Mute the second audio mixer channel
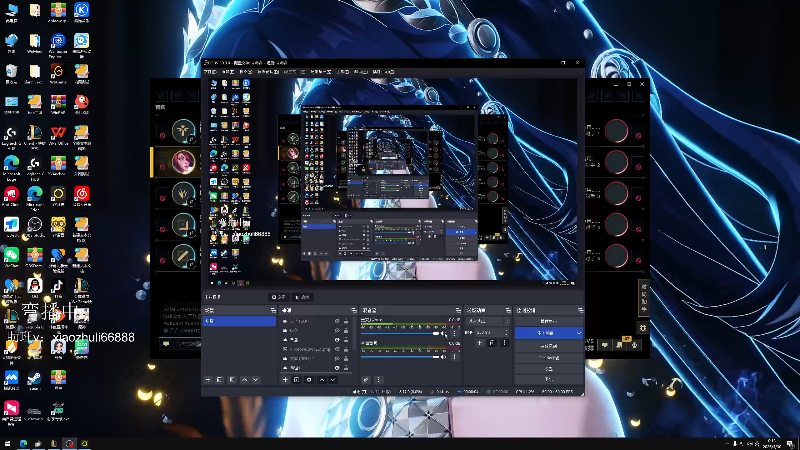800x450 pixels. (444, 357)
